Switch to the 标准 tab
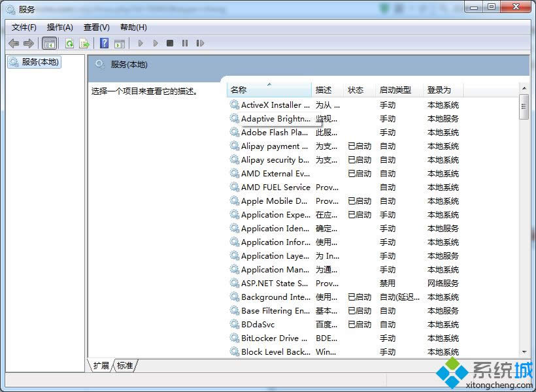The width and height of the screenshot is (536, 392). tap(125, 365)
